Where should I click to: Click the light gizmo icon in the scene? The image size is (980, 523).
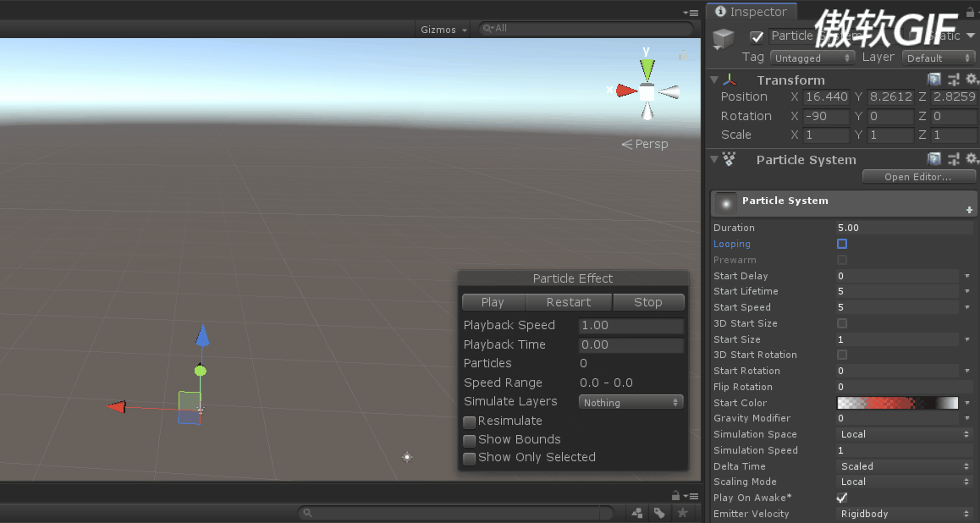[x=407, y=457]
